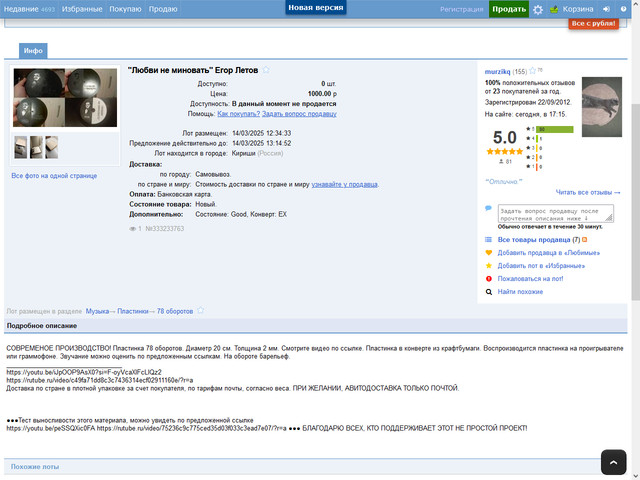Open RSS feed icon for seller items
640x480 pixels.
click(584, 240)
